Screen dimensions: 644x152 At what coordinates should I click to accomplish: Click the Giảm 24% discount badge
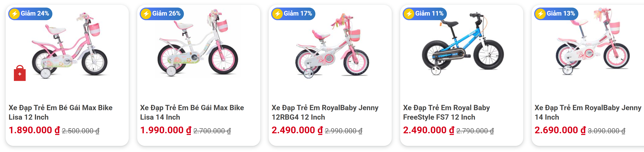pos(31,13)
